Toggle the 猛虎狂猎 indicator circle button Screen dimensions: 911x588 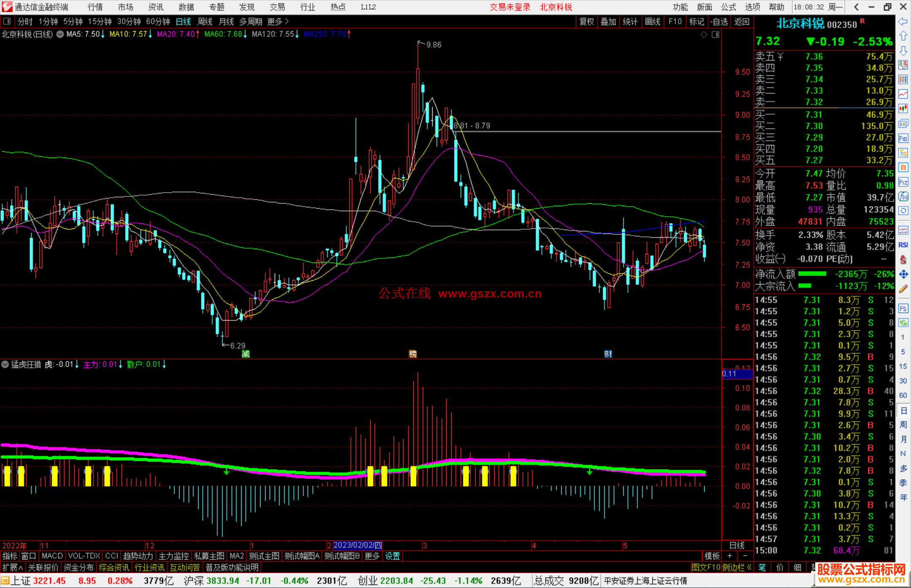point(5,364)
